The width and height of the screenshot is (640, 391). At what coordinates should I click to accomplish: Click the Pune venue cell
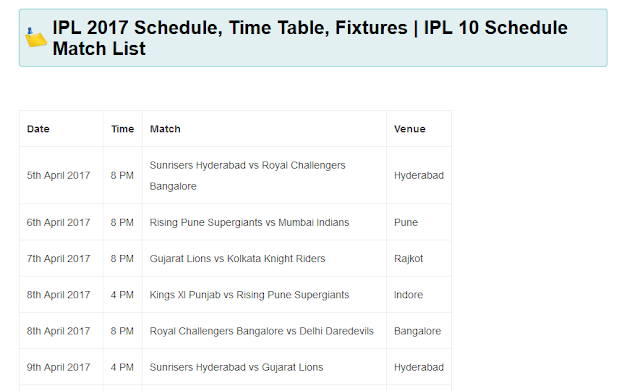tap(406, 222)
